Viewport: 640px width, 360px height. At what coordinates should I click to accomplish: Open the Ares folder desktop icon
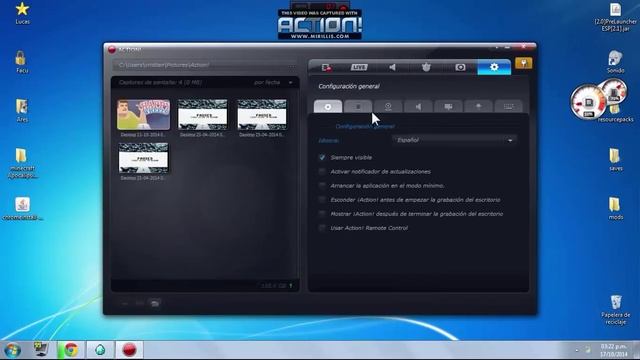tap(22, 111)
